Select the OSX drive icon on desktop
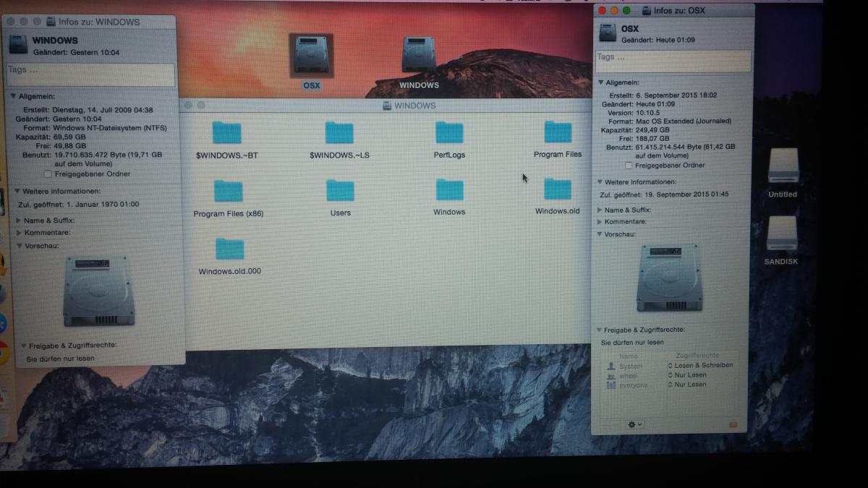Screen dimensions: 868x488 311,56
